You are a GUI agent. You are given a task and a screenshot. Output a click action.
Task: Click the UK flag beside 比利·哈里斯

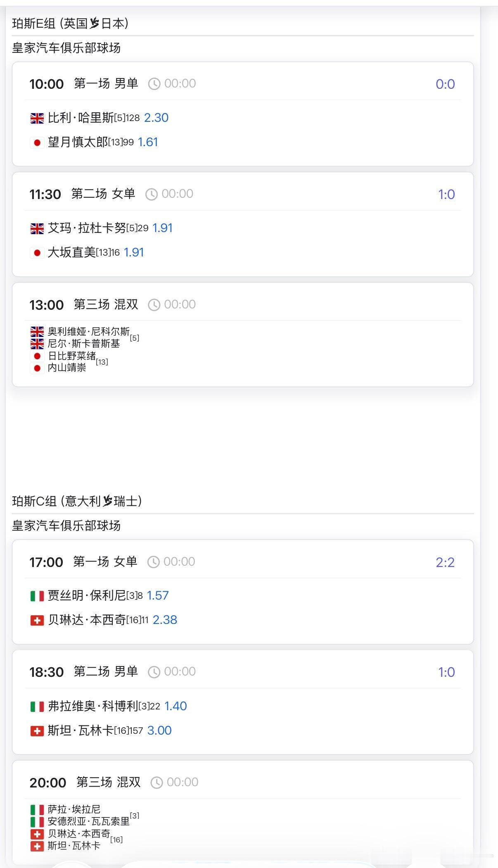pos(37,119)
